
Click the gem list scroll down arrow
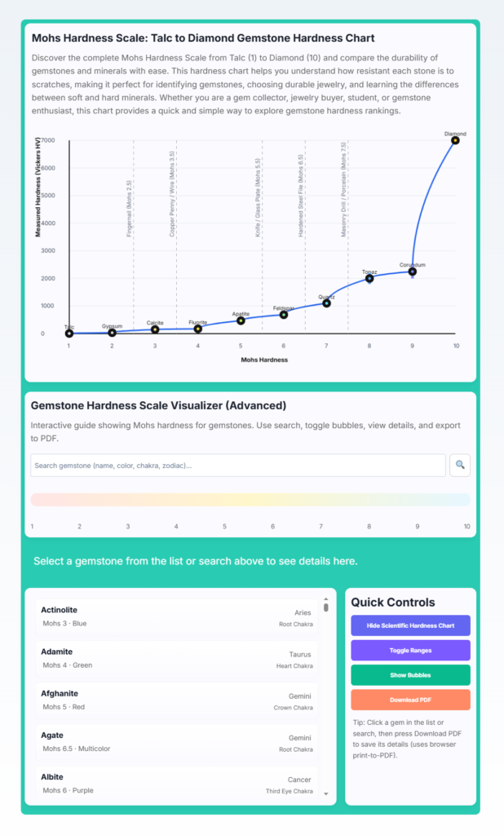coord(326,793)
